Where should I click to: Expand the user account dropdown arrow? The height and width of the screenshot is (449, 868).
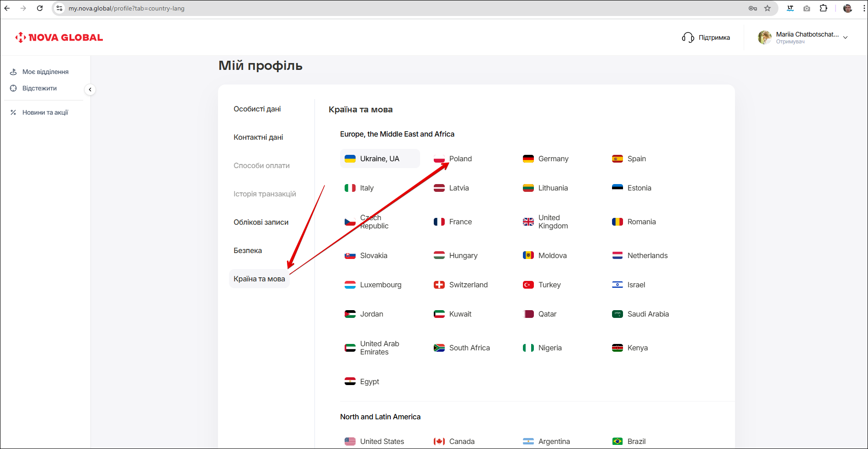[x=845, y=37]
